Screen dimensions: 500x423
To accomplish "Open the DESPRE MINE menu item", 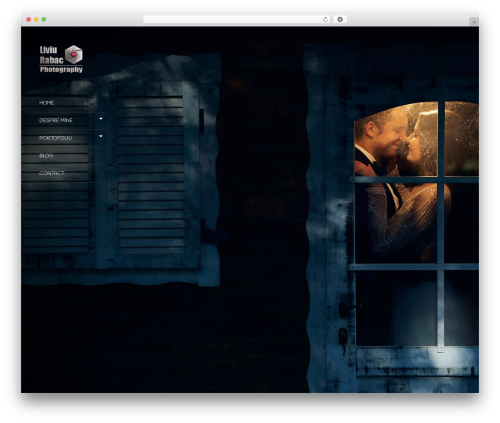I will point(56,120).
